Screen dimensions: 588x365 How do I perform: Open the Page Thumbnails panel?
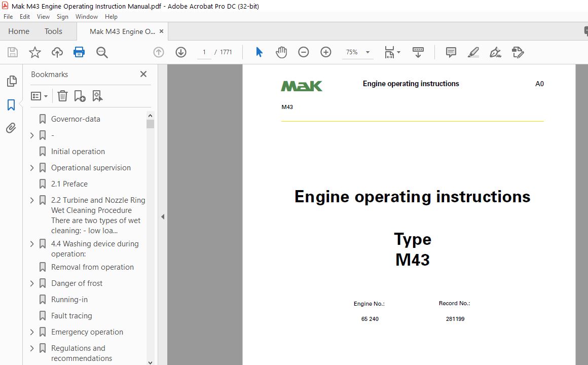coord(12,81)
